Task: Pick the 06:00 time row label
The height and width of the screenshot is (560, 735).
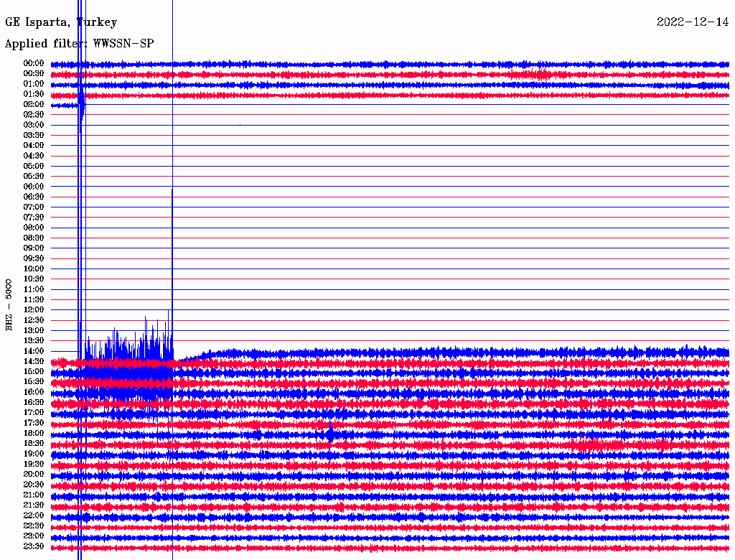Action: pyautogui.click(x=34, y=187)
